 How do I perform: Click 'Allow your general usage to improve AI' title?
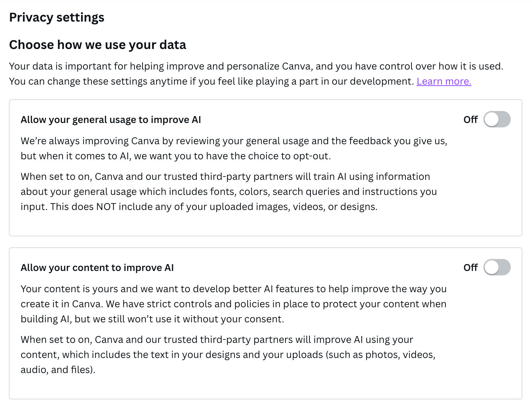click(111, 120)
